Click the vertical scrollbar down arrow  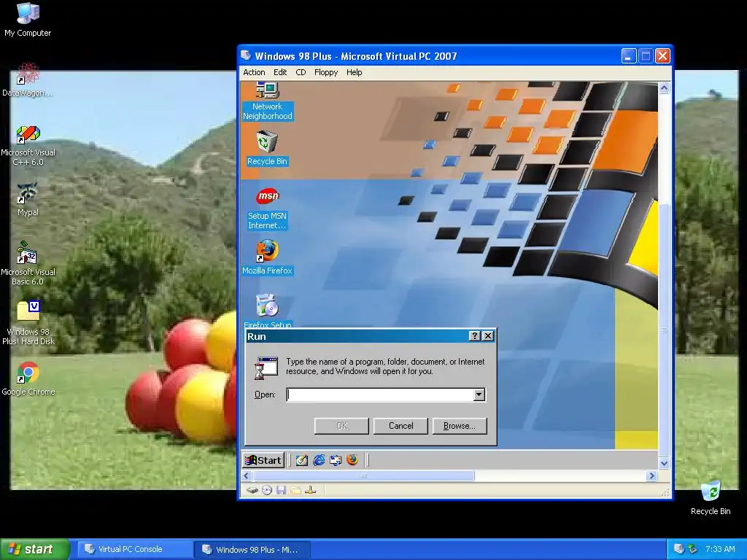coord(664,463)
